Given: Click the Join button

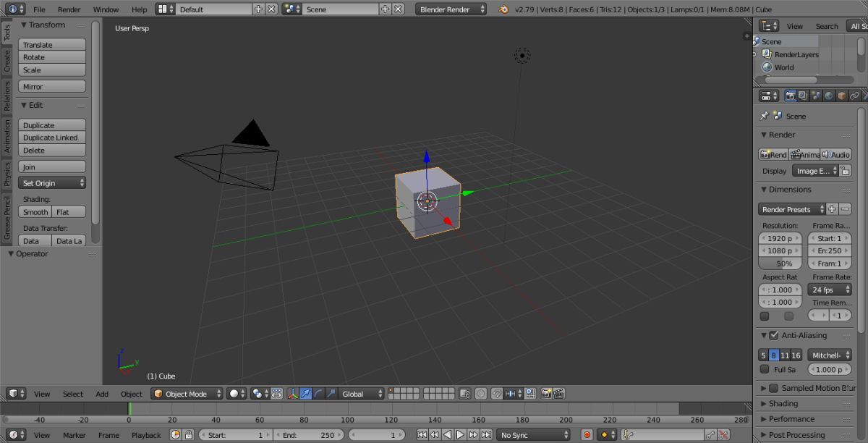Looking at the screenshot, I should coord(52,167).
